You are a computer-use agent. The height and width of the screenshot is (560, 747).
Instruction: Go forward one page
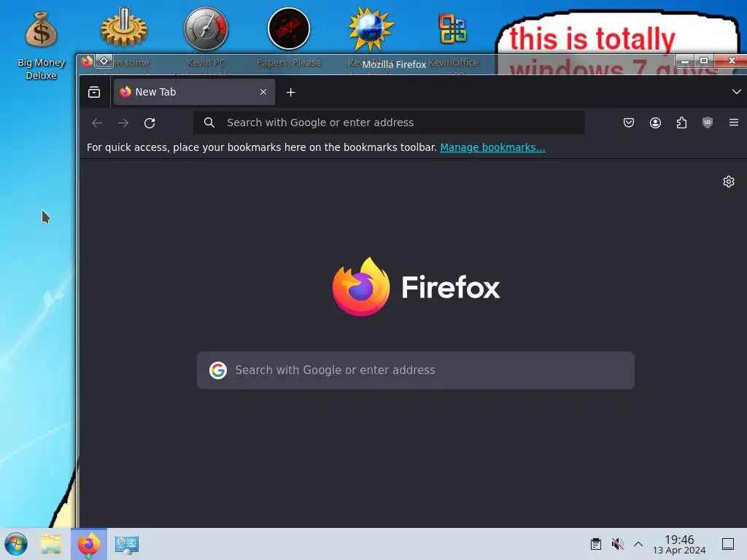tap(123, 122)
